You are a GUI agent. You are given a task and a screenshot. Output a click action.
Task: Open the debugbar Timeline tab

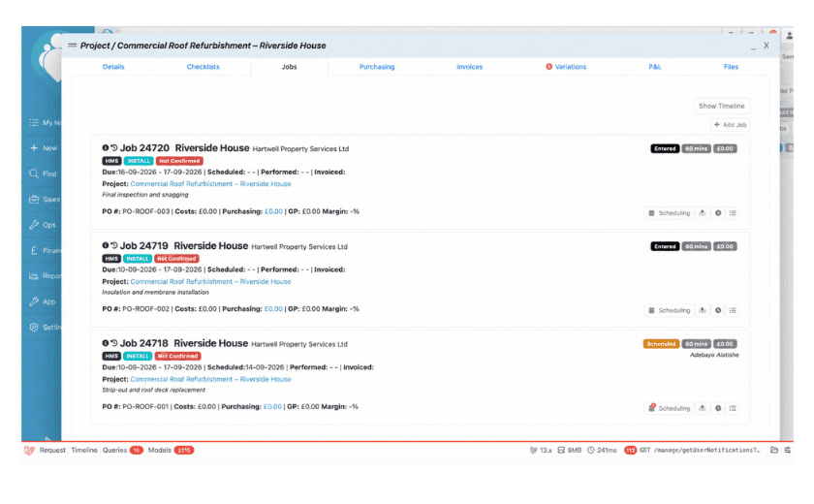(84, 450)
